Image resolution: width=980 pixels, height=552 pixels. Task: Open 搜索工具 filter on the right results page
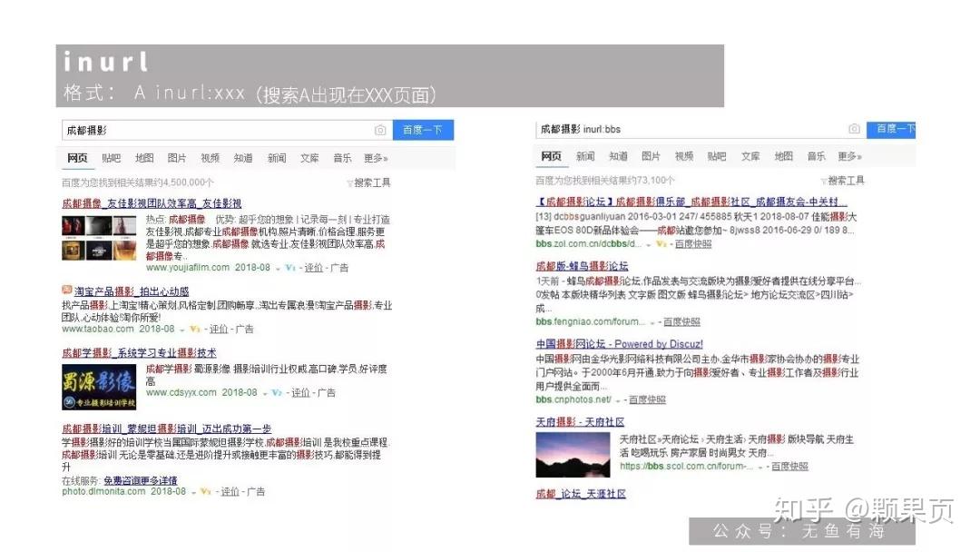(844, 180)
